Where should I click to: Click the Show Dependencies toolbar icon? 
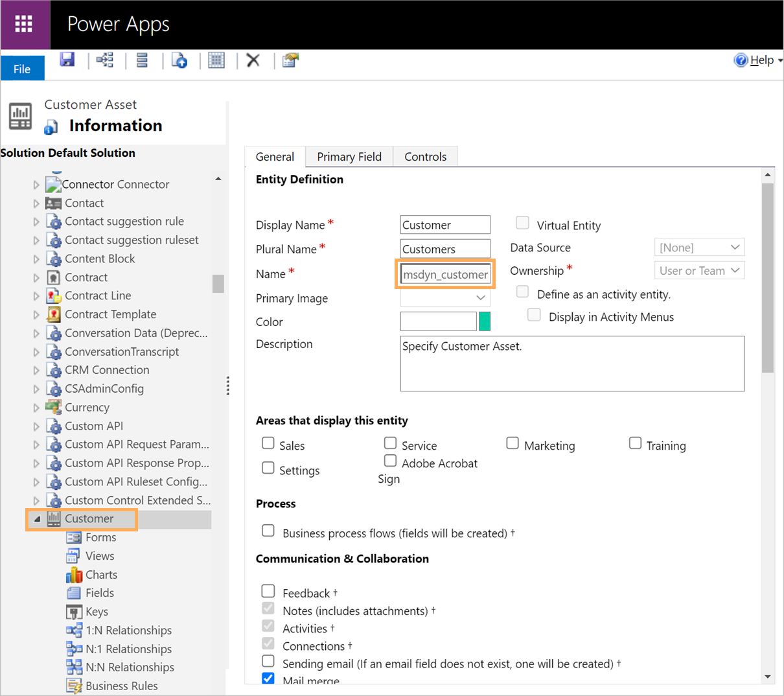pos(105,60)
